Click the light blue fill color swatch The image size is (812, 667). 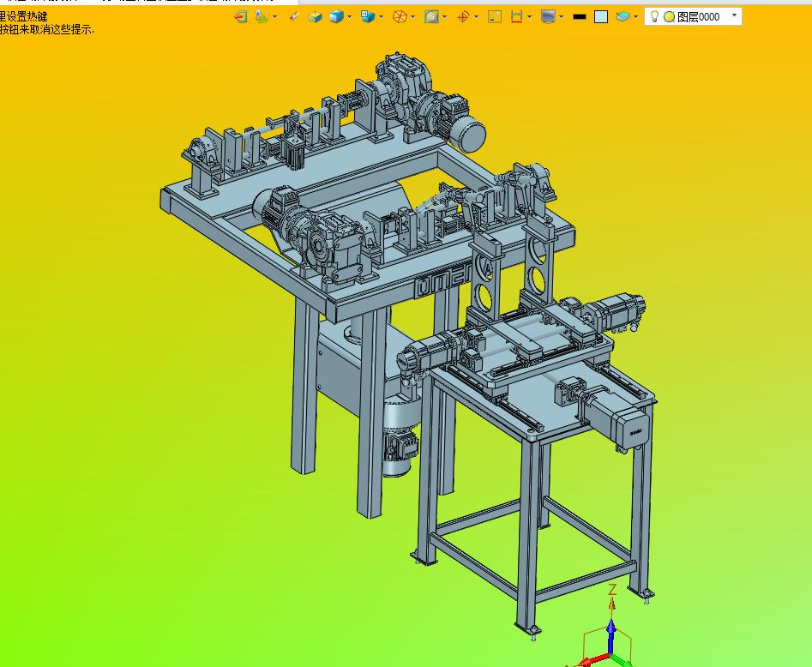click(x=601, y=16)
